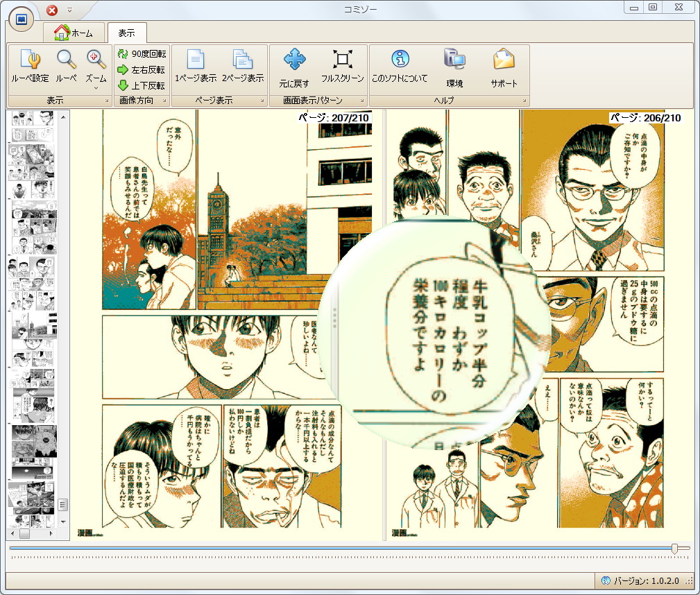
Task: Click the version globe icon in status bar
Action: [606, 580]
